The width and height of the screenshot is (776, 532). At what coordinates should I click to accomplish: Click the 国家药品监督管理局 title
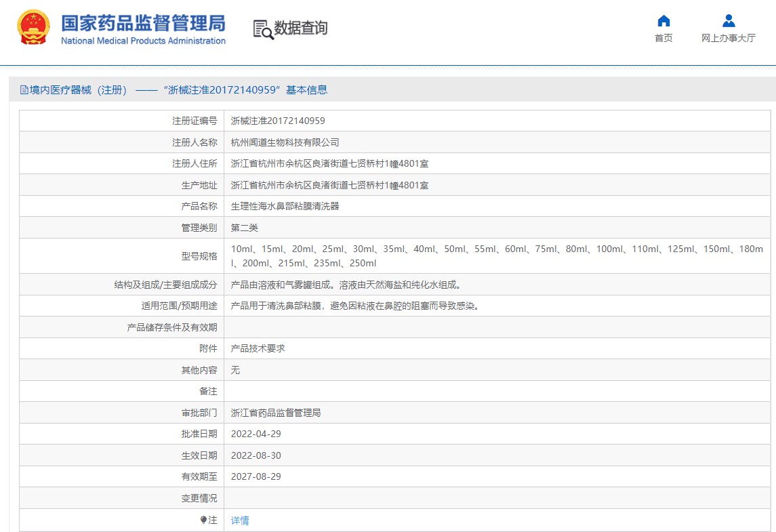[143, 23]
